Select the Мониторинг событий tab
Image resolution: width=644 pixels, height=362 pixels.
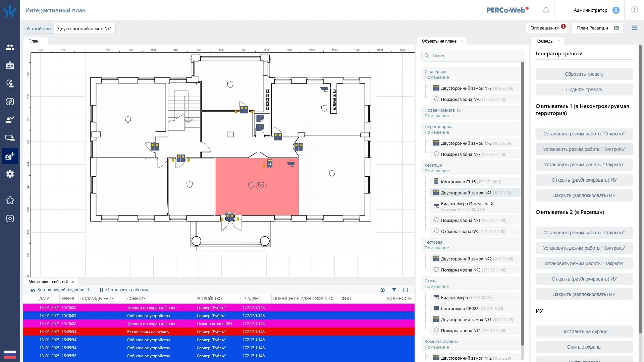[x=48, y=282]
